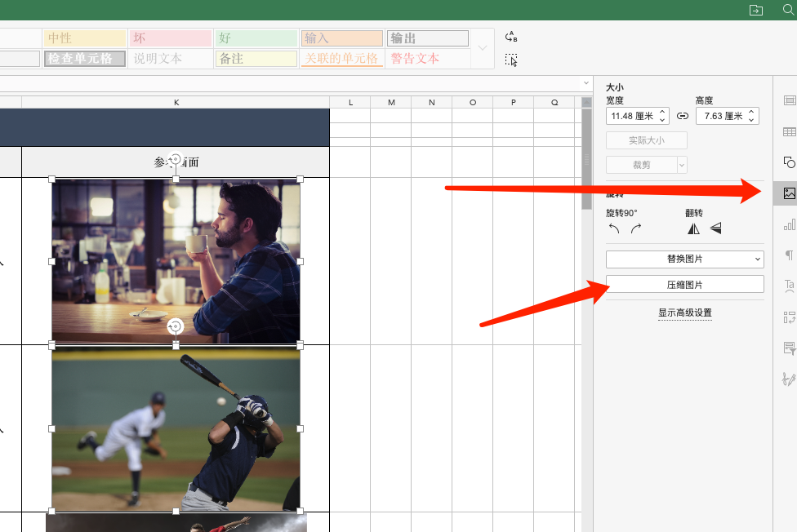
Task: Expand the cell styles gallery arrow
Action: pos(483,48)
